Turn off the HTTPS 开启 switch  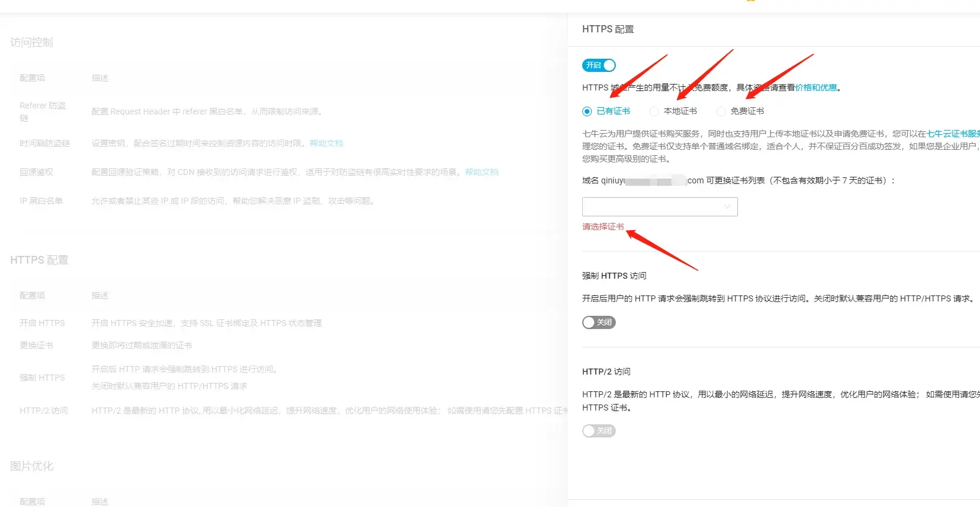(598, 65)
